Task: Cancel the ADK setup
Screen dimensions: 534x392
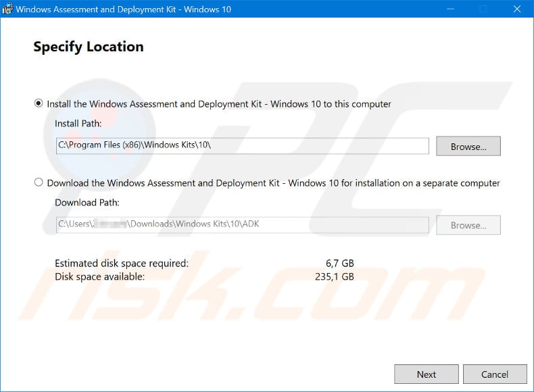Action: [495, 374]
